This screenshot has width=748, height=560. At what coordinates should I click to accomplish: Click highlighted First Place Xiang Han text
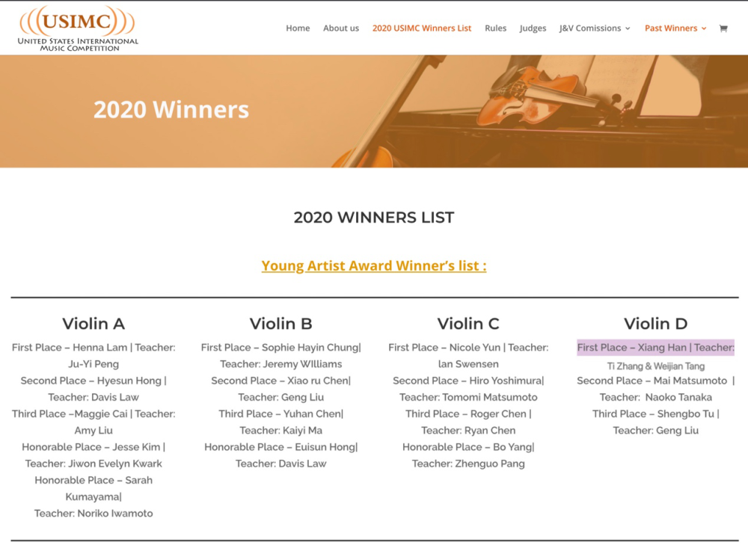pos(655,348)
